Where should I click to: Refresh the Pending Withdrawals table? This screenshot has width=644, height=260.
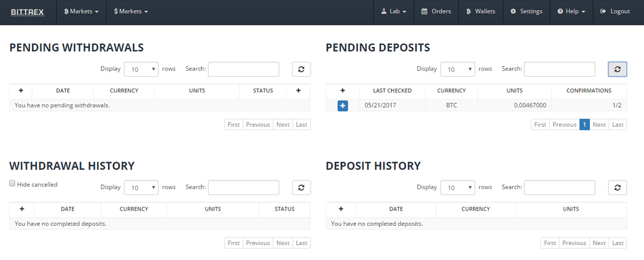(301, 69)
